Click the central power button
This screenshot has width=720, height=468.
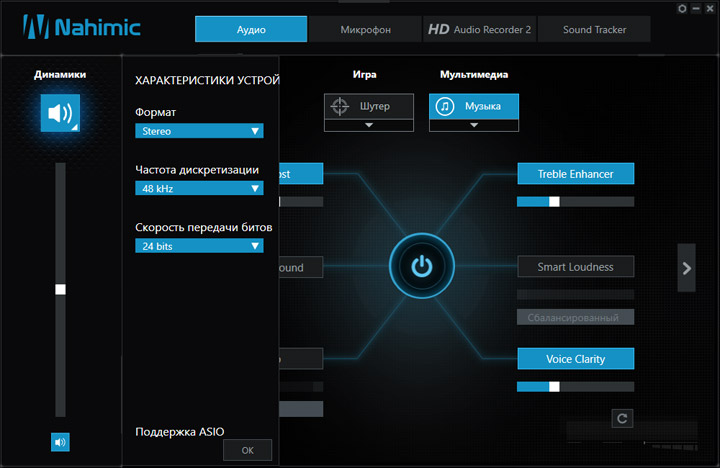[x=422, y=266]
